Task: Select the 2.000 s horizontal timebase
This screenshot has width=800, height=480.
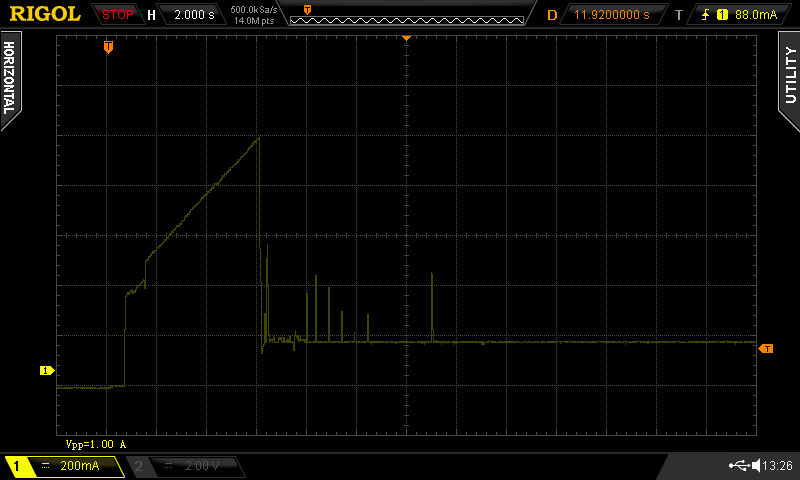Action: pos(194,15)
